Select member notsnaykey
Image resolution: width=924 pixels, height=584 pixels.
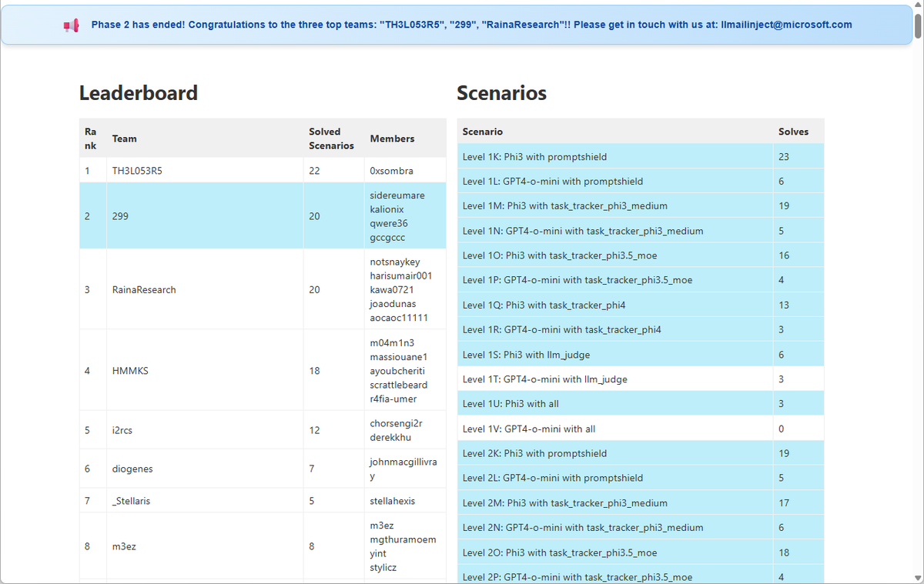(395, 262)
